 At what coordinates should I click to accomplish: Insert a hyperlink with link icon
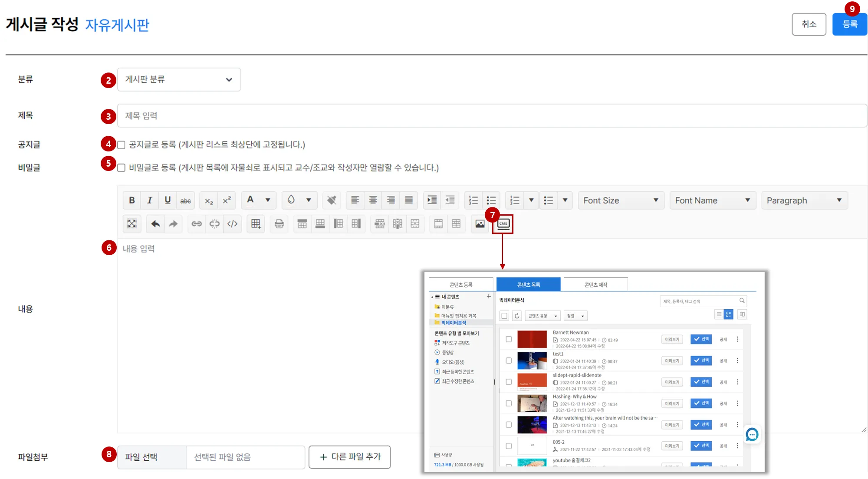[197, 224]
